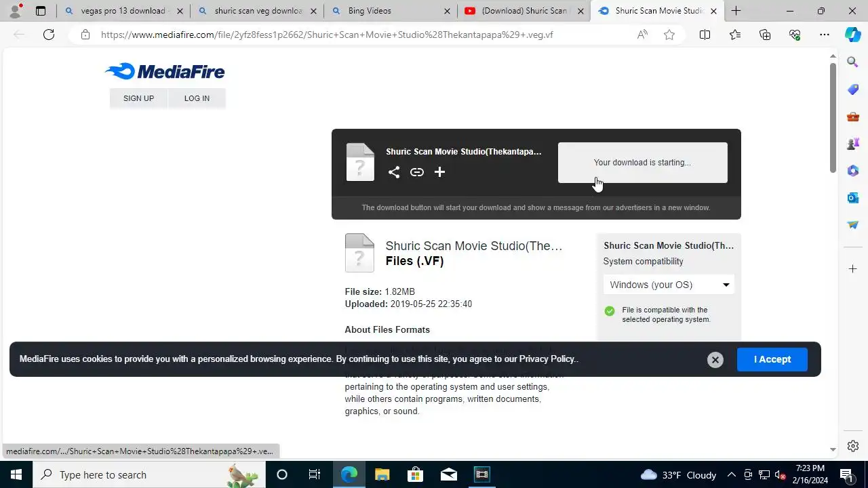Screen dimensions: 868x488
Task: Copy link using the chain link icon
Action: pyautogui.click(x=417, y=172)
